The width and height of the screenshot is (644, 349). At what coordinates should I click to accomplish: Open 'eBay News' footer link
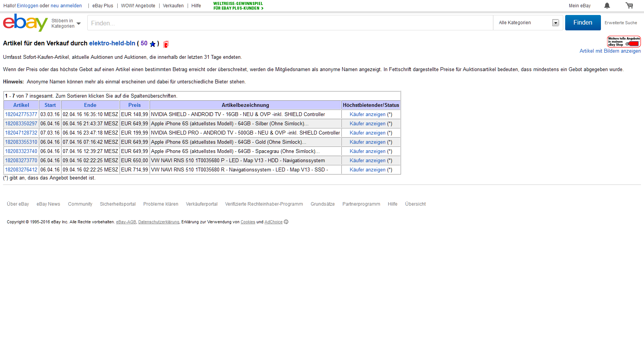pyautogui.click(x=48, y=204)
